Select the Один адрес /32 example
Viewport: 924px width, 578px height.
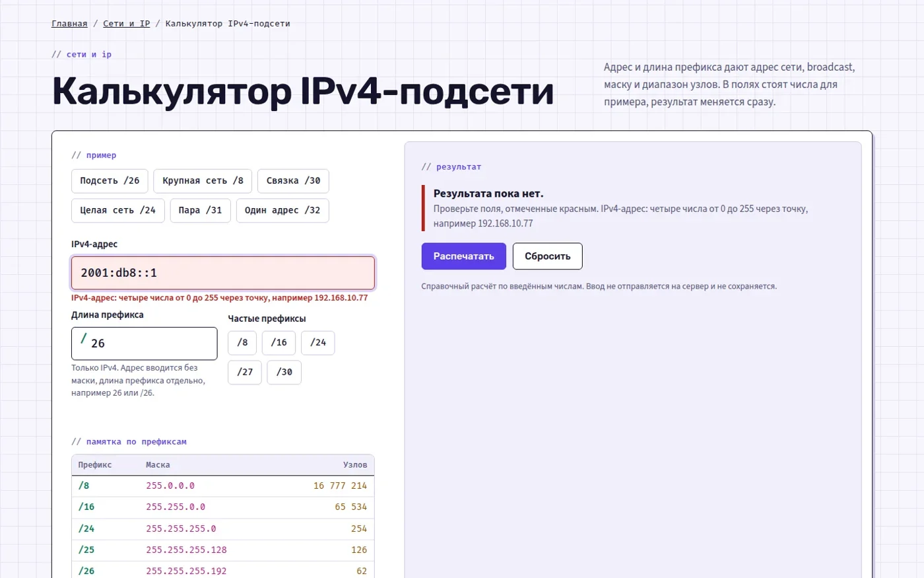tap(282, 211)
